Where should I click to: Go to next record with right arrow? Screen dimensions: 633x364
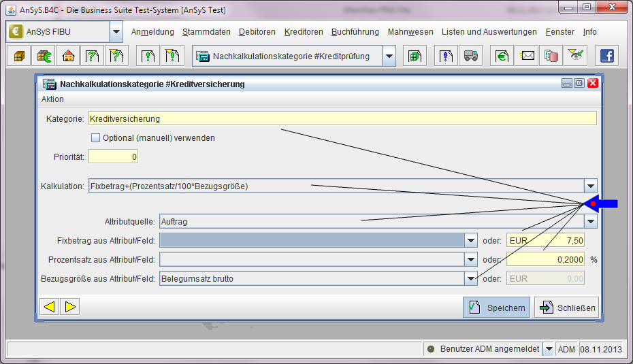coord(70,307)
